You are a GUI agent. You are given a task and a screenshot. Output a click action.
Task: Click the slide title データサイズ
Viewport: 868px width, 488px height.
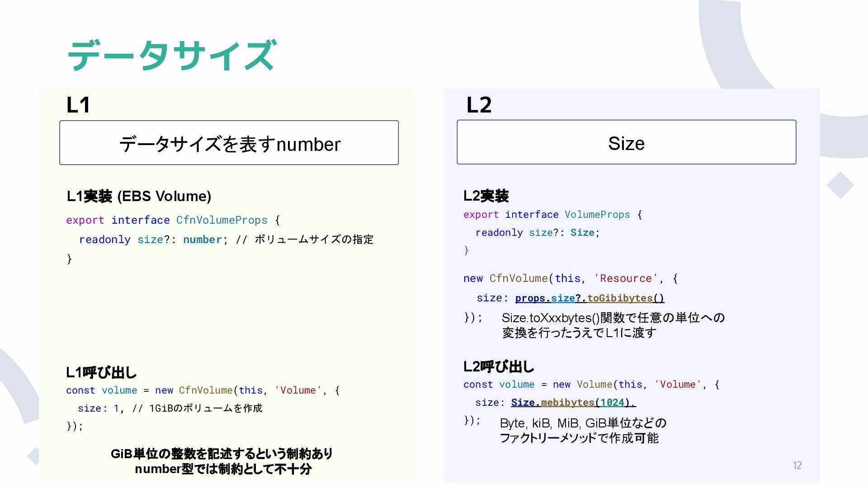tap(172, 55)
